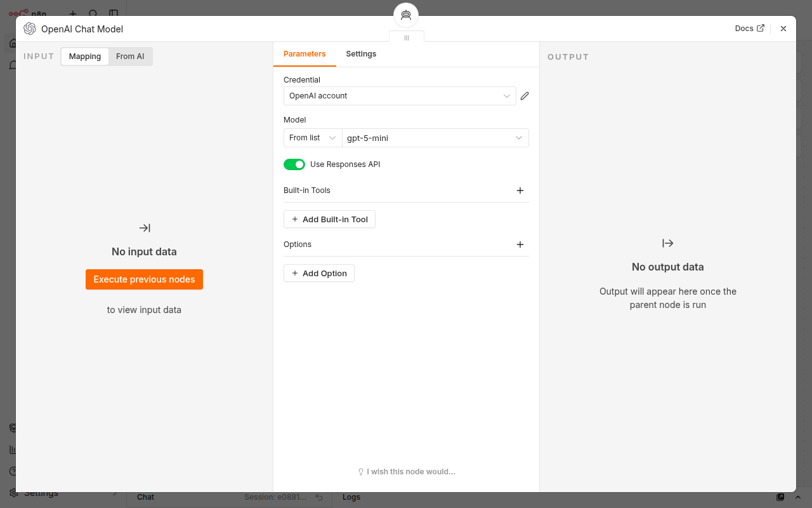Image resolution: width=812 pixels, height=508 pixels.
Task: Close the OpenAI Chat Model dialog
Action: 783,29
